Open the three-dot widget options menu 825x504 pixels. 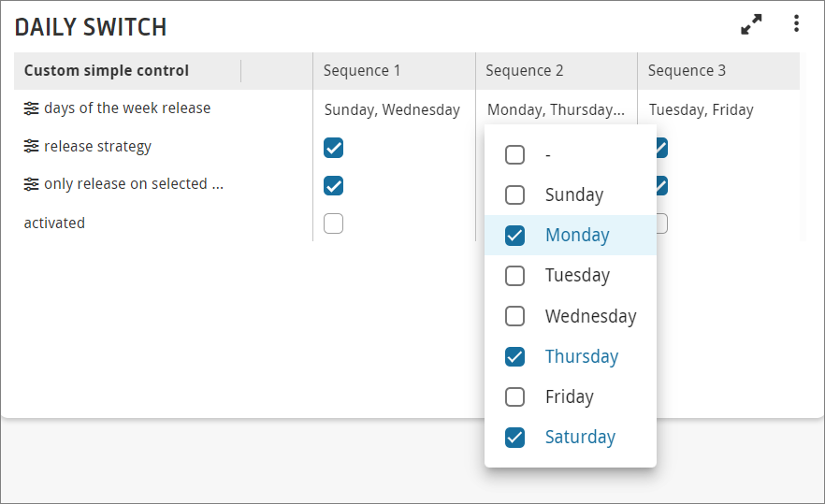[x=796, y=23]
